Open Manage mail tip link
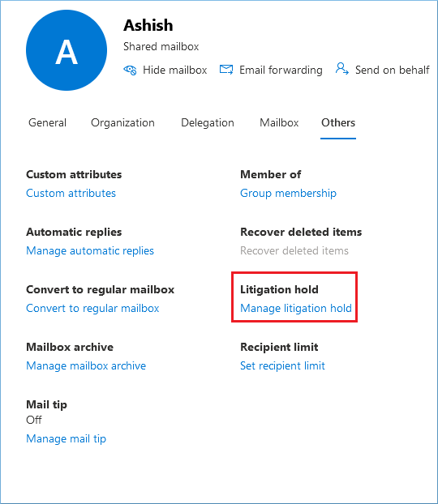 66,438
